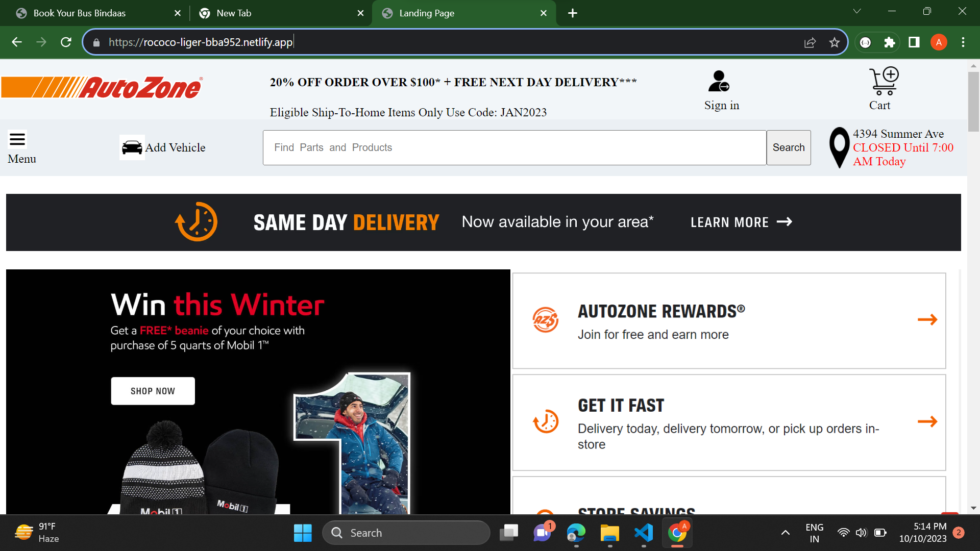Reload the page
This screenshot has height=551, width=980.
66,42
